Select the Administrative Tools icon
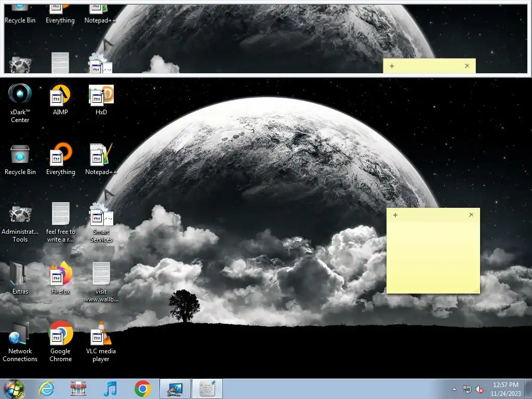 pyautogui.click(x=20, y=224)
